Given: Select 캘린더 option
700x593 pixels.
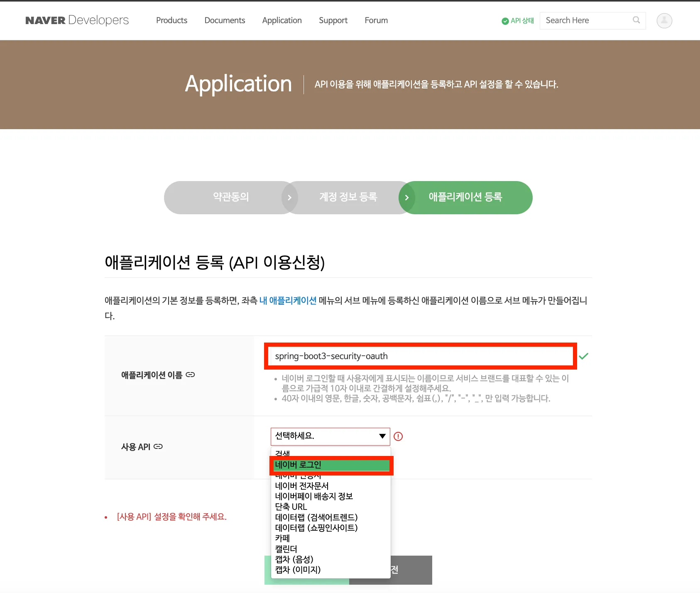Looking at the screenshot, I should pos(331,549).
